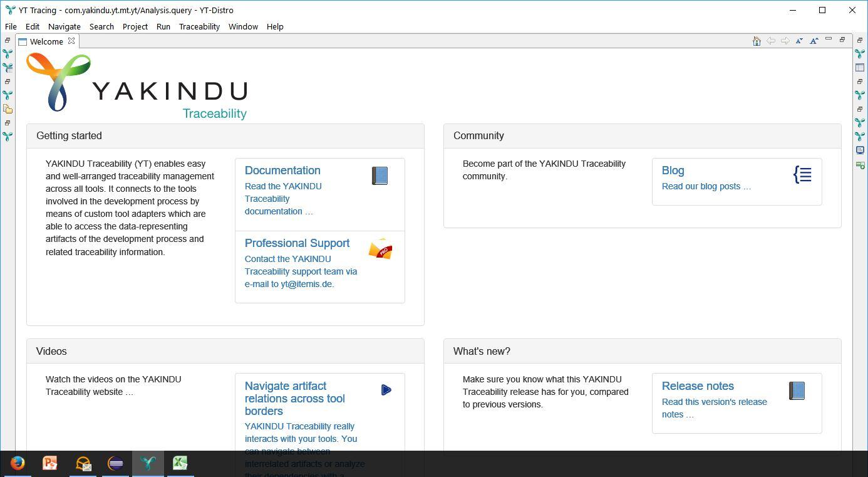Open the Edit menu
Screen dimensions: 868x477
(33, 26)
